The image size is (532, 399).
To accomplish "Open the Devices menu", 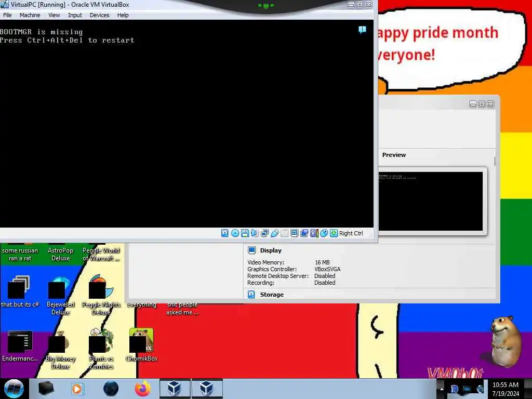I will [99, 15].
